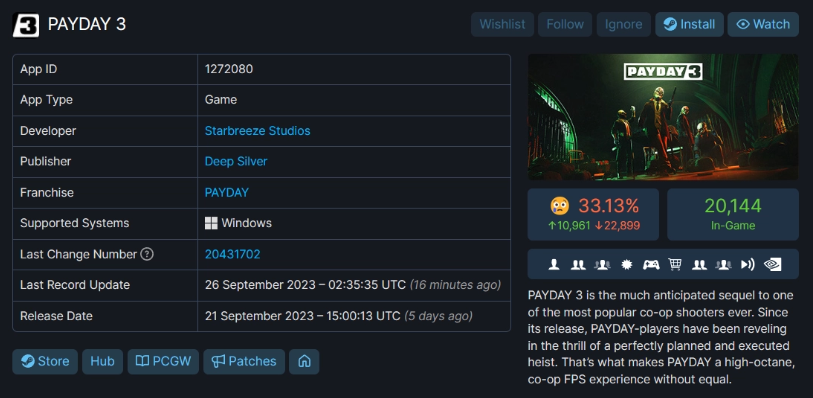Click the 'Developer' row label
The height and width of the screenshot is (398, 813).
(48, 131)
